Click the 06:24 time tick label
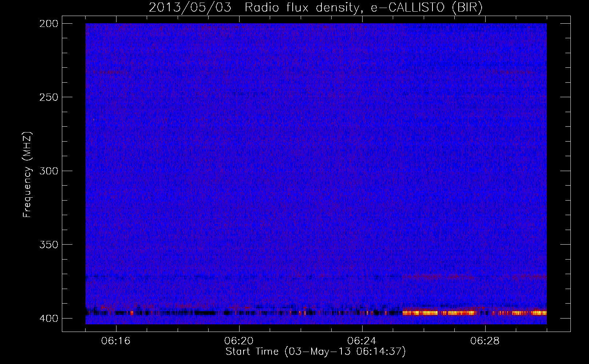The height and width of the screenshot is (364, 589). [362, 341]
